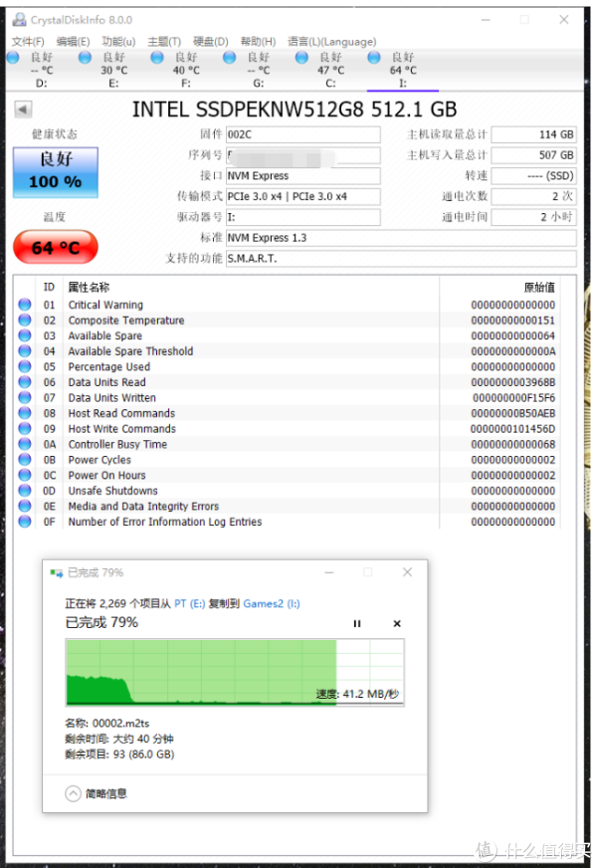Click the copy speed graph progress area
597x868 pixels.
coord(235,672)
